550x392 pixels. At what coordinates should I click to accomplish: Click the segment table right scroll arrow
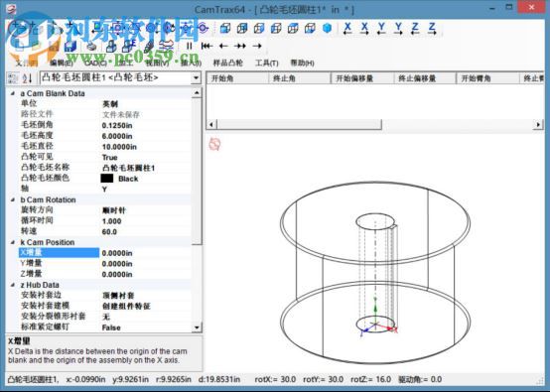538,124
